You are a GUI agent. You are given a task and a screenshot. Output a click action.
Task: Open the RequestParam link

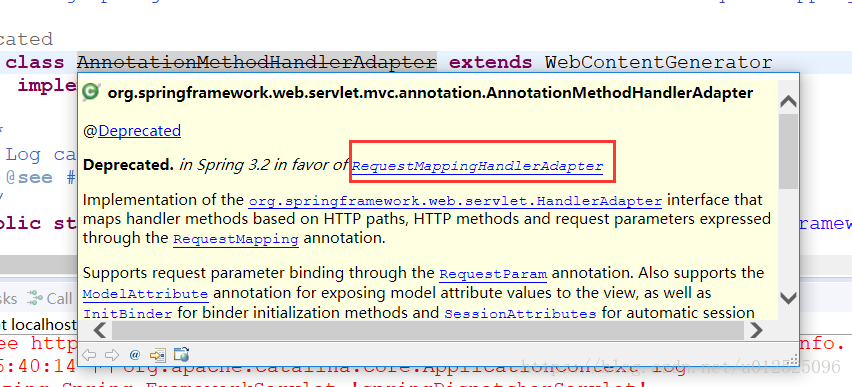pos(493,273)
